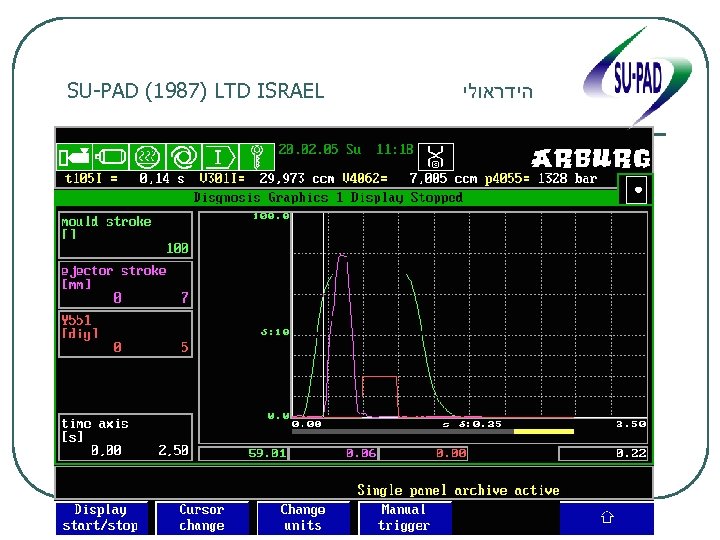Screen dimensions: 720x540
Task: Select the mould stroke parameter box
Action: coord(125,235)
